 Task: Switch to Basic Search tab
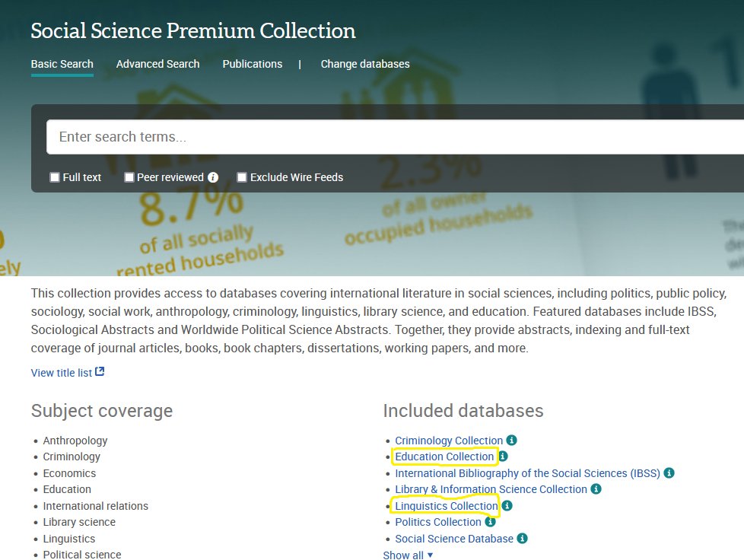click(x=62, y=64)
